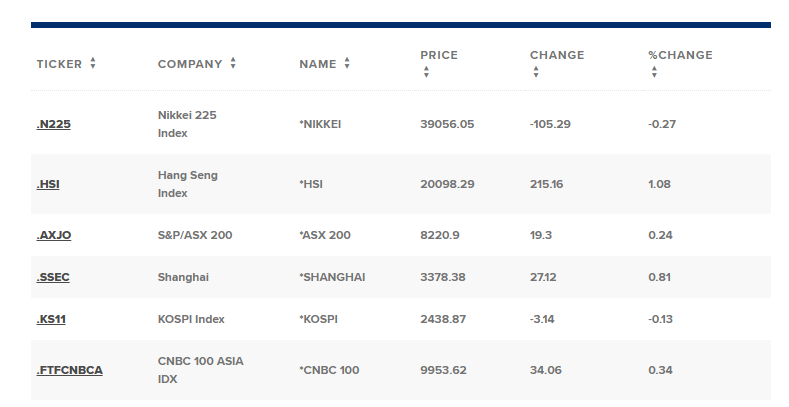Click the %CHANGE column header text
This screenshot has width=789, height=407.
680,55
